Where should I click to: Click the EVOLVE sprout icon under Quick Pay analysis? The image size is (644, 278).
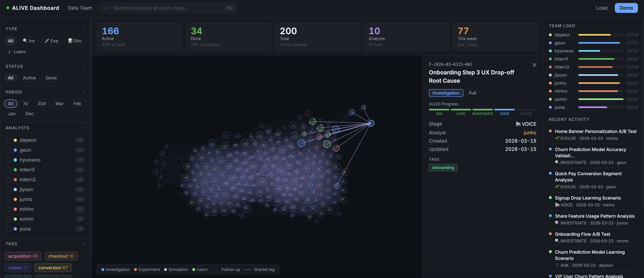(x=557, y=187)
